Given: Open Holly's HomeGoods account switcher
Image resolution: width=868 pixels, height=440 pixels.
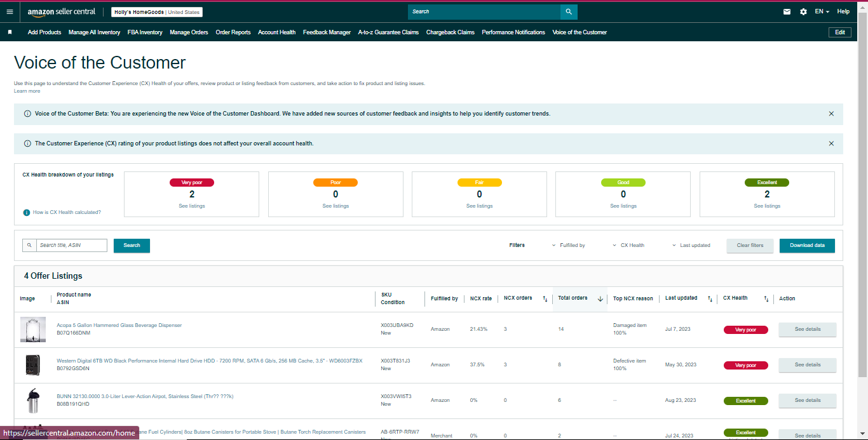Looking at the screenshot, I should pyautogui.click(x=157, y=11).
